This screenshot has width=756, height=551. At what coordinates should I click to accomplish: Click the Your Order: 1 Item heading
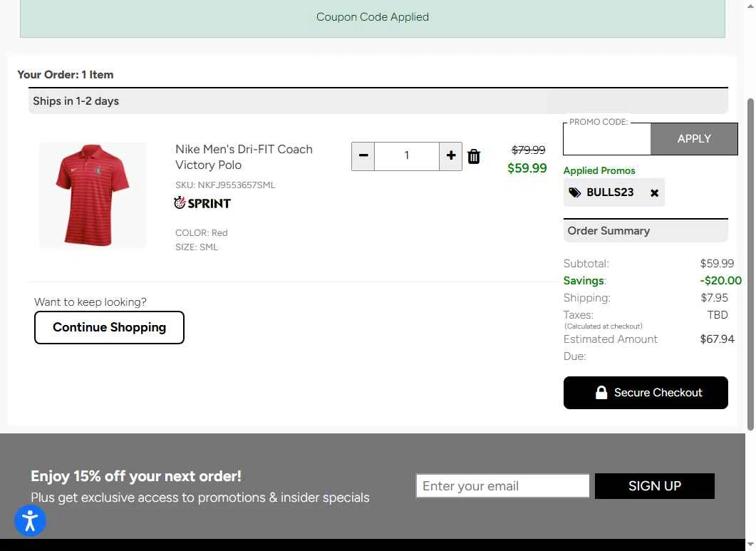[x=66, y=75]
